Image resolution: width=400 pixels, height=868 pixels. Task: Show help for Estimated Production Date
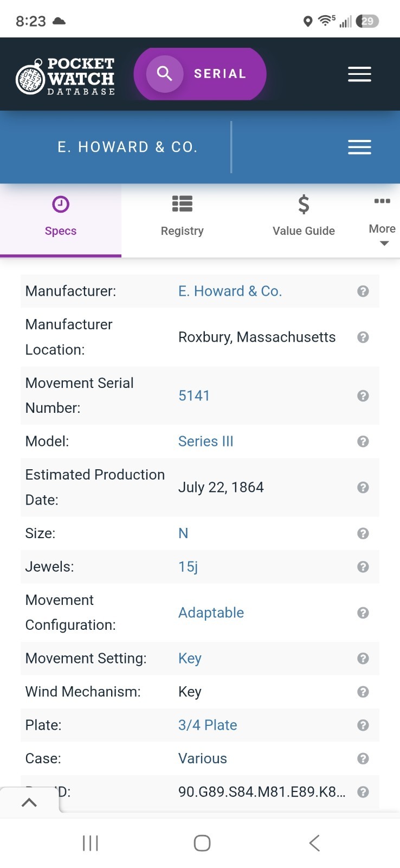pyautogui.click(x=363, y=488)
